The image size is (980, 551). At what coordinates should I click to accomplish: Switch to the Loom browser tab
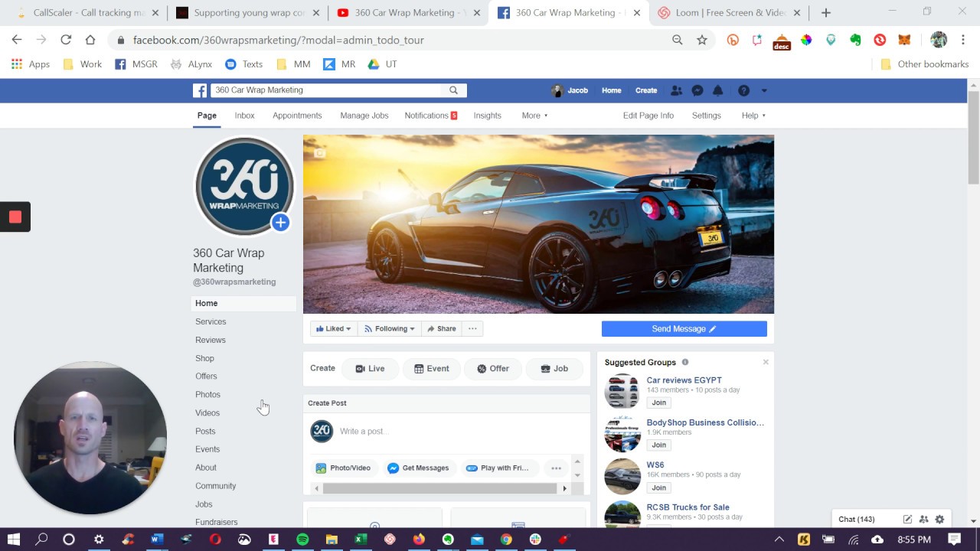pyautogui.click(x=727, y=13)
